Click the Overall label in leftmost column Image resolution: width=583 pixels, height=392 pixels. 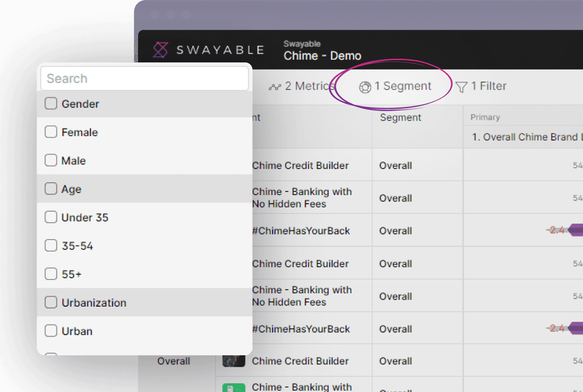coord(174,361)
